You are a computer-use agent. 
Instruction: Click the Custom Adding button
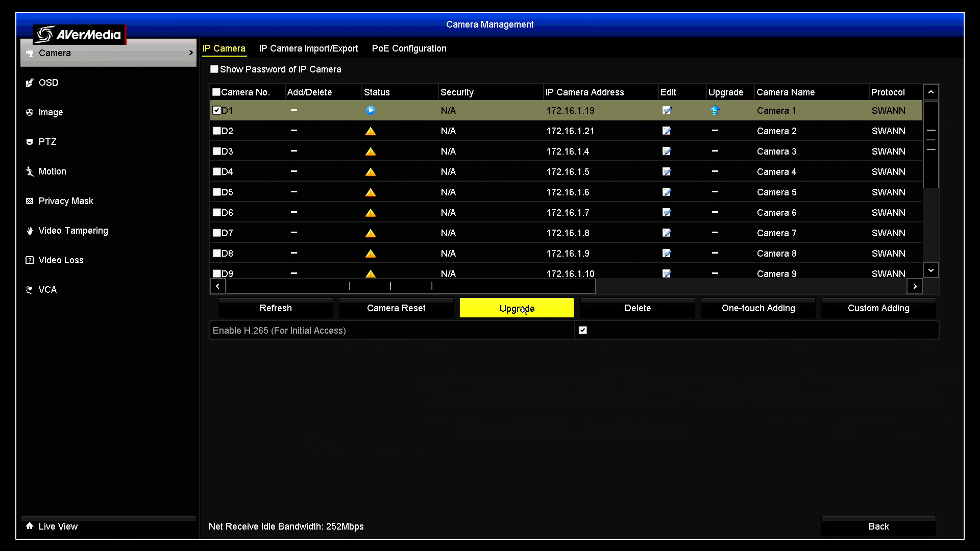click(x=878, y=308)
